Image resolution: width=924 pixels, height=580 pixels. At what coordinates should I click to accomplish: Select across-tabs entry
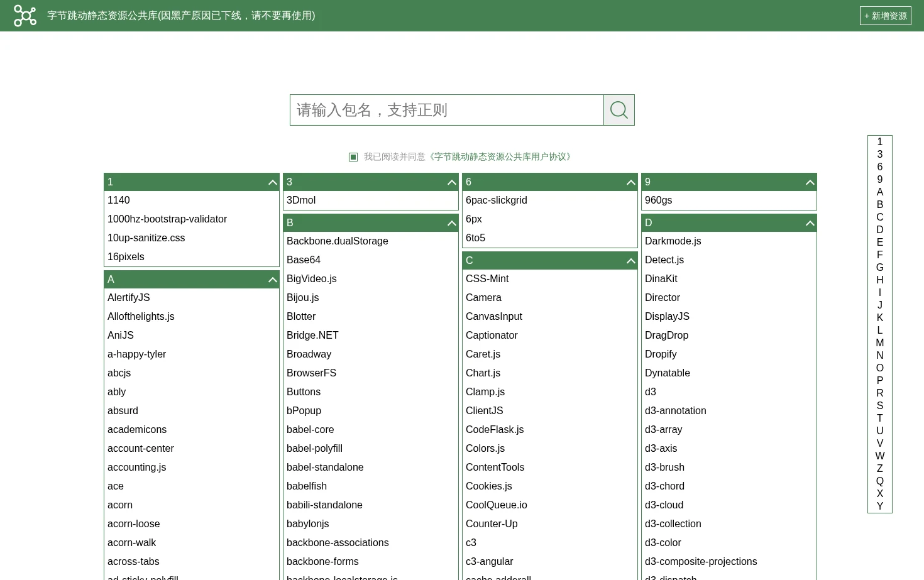pos(133,562)
